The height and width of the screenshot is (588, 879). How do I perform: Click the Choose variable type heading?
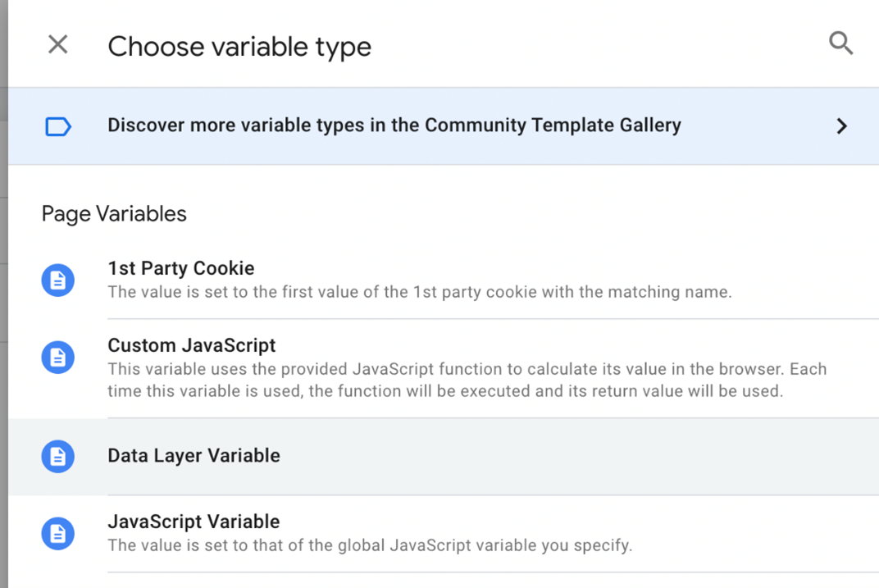click(x=239, y=47)
